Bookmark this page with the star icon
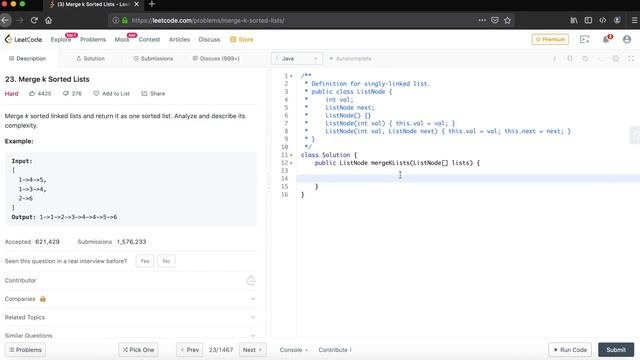Screen dimensions: 640x360 [x=507, y=20]
